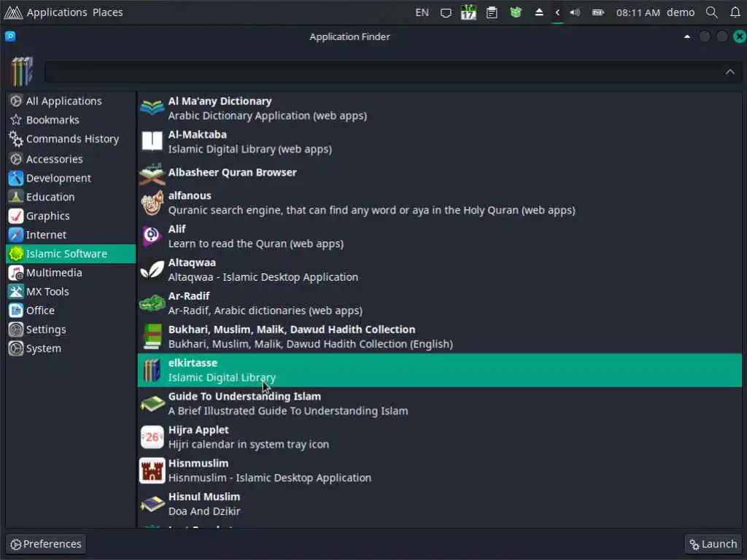
Task: Select the Accessories category
Action: click(x=71, y=159)
